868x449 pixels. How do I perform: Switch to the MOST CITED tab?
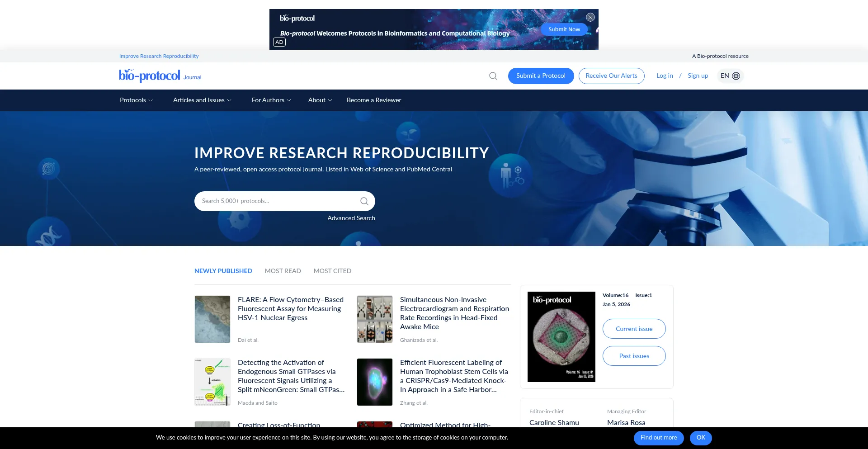pos(332,271)
